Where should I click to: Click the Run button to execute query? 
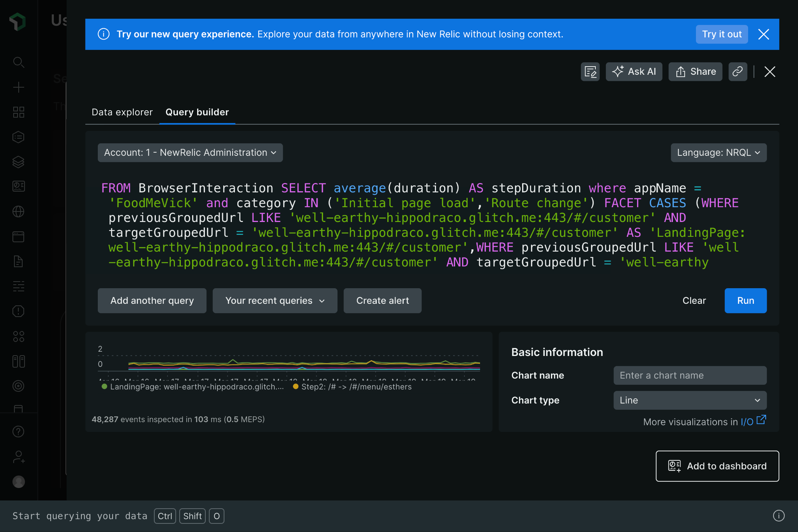[x=746, y=300]
